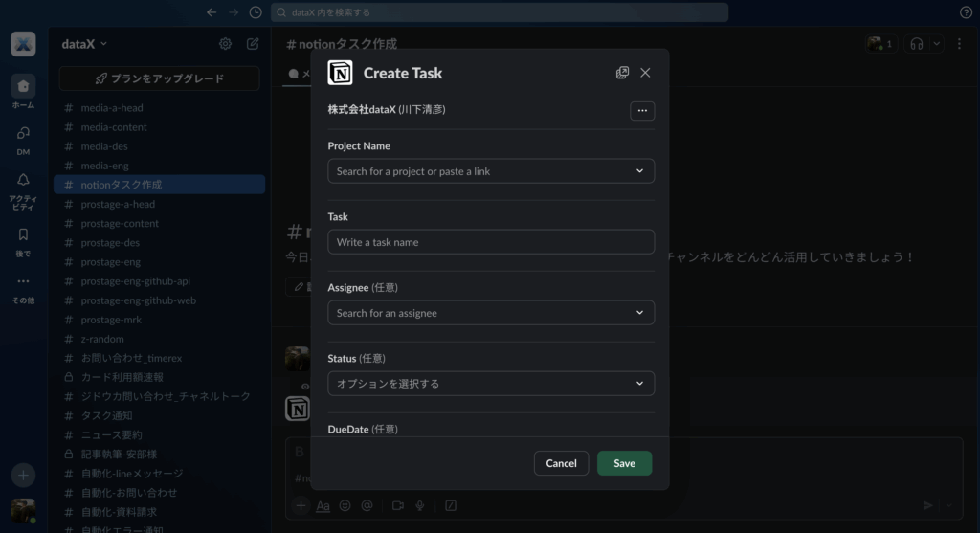Open the prostage-content channel
The height and width of the screenshot is (533, 980).
tap(160, 223)
